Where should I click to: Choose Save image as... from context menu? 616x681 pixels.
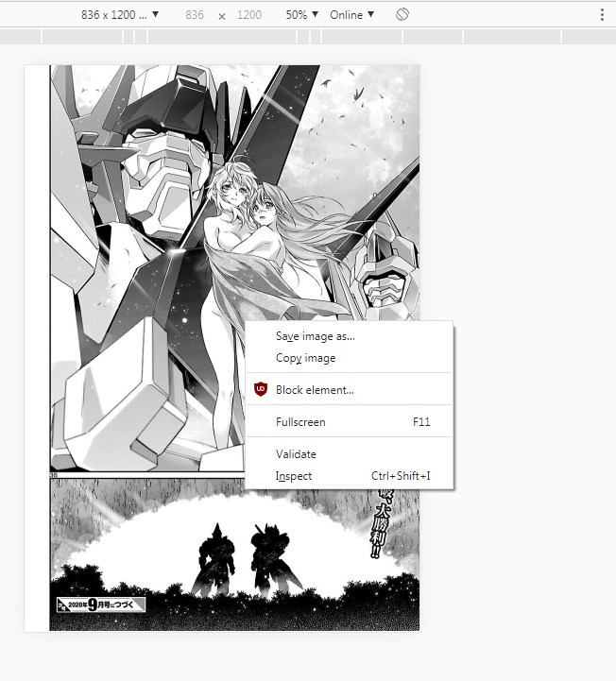(x=350, y=336)
